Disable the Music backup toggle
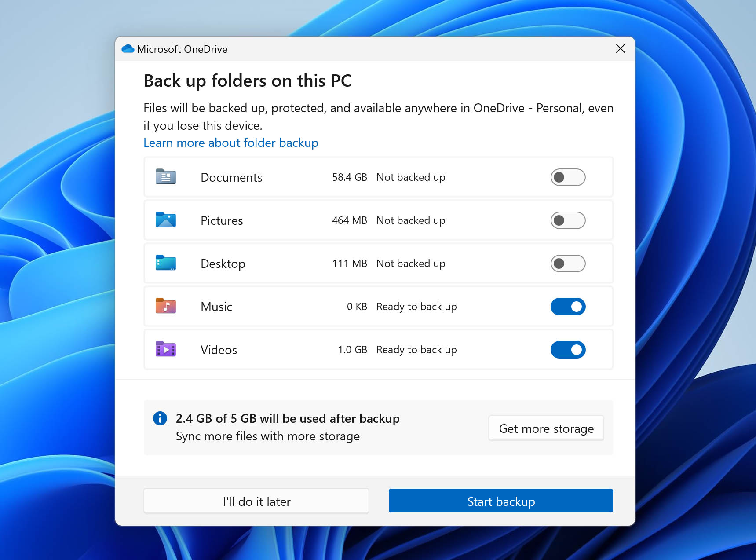Image resolution: width=756 pixels, height=560 pixels. pos(568,307)
